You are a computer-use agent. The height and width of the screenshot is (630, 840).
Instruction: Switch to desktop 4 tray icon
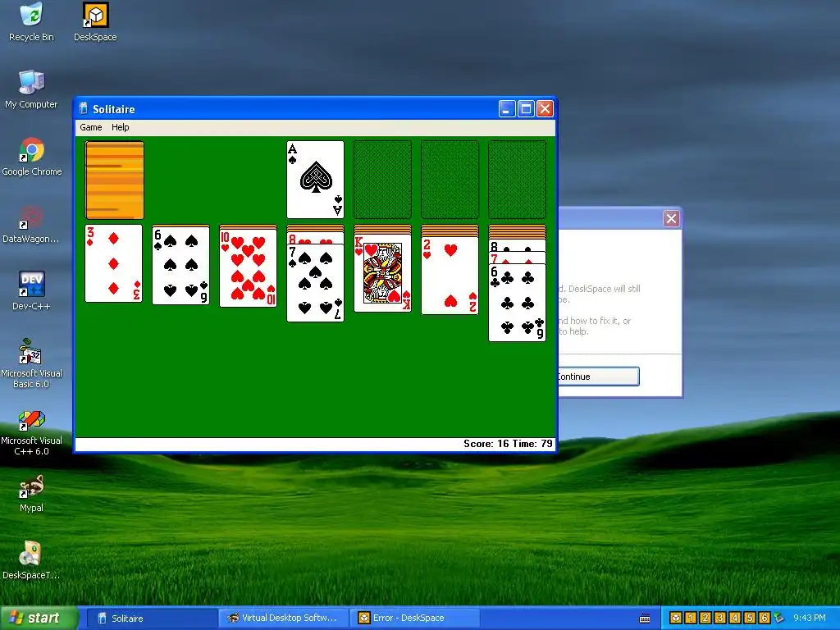coord(735,618)
